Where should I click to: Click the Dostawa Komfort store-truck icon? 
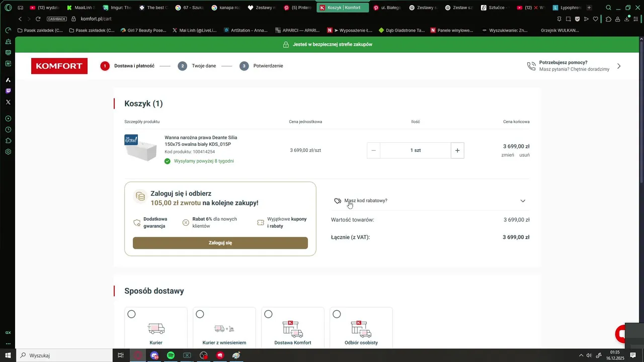[x=293, y=329]
